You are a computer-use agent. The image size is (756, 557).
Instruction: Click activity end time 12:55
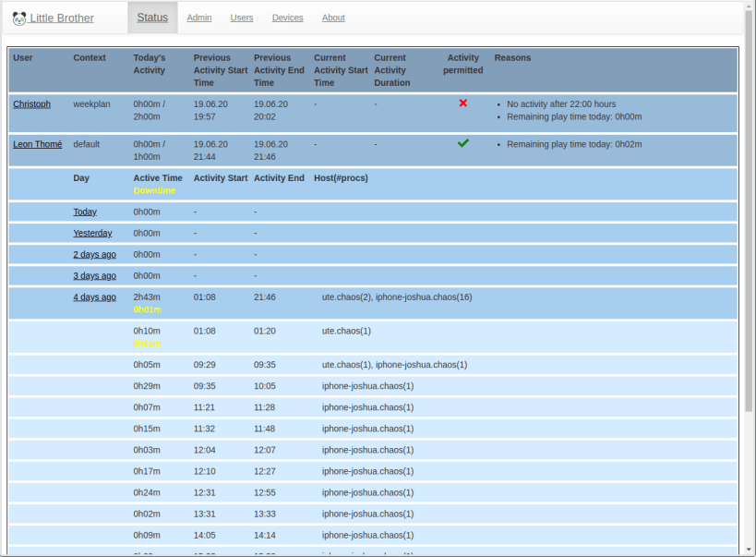[265, 492]
